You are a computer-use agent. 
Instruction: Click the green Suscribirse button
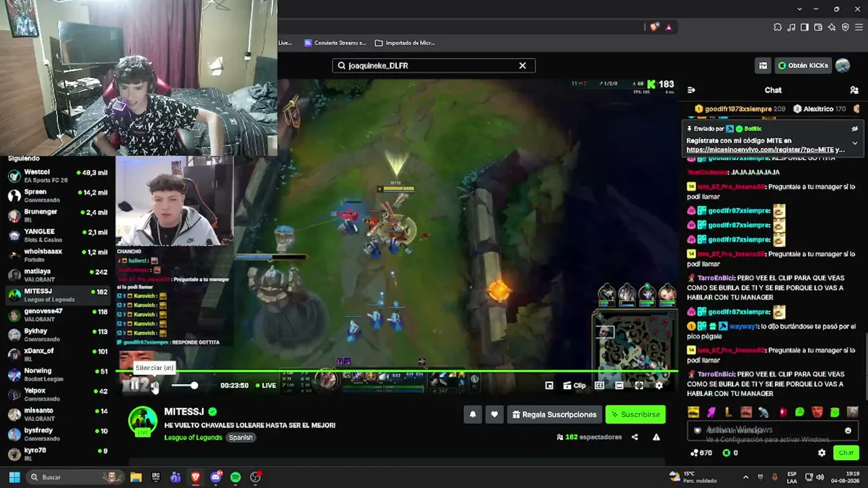635,415
